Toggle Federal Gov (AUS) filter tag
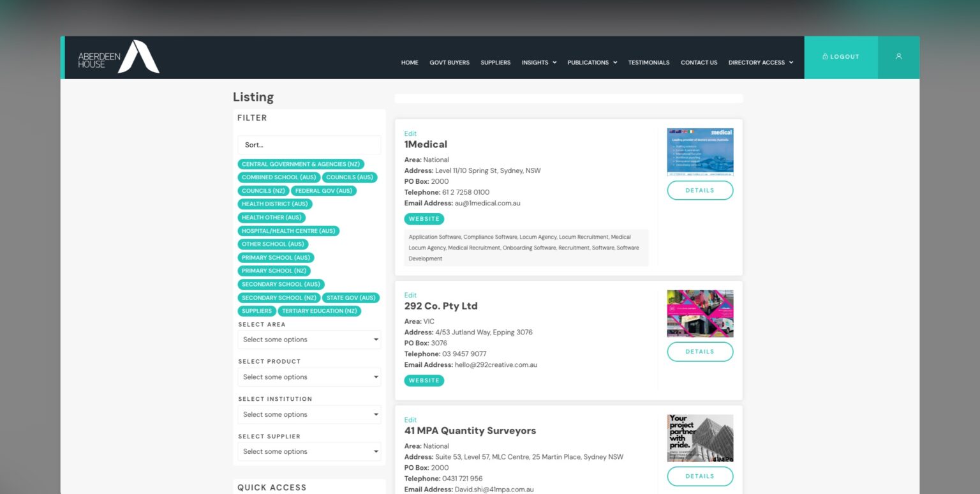 pyautogui.click(x=323, y=191)
